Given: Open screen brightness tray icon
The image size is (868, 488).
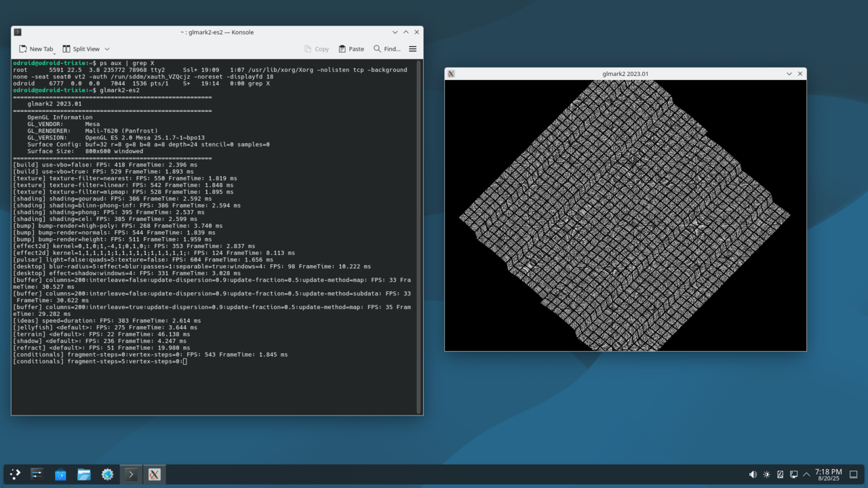Looking at the screenshot, I should (766, 474).
